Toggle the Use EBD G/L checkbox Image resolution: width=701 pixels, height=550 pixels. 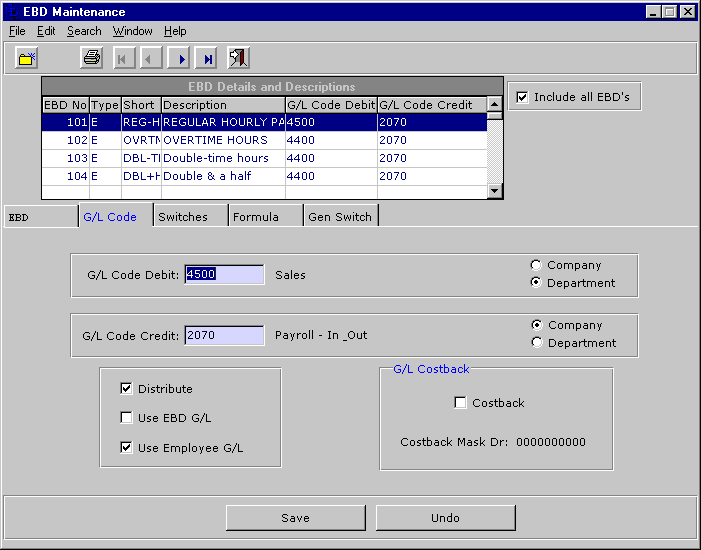pyautogui.click(x=127, y=418)
